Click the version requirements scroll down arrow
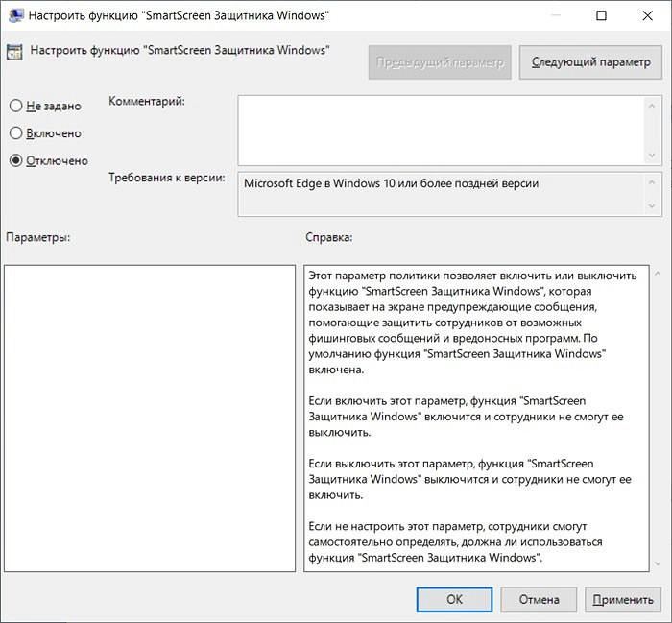 tap(652, 206)
